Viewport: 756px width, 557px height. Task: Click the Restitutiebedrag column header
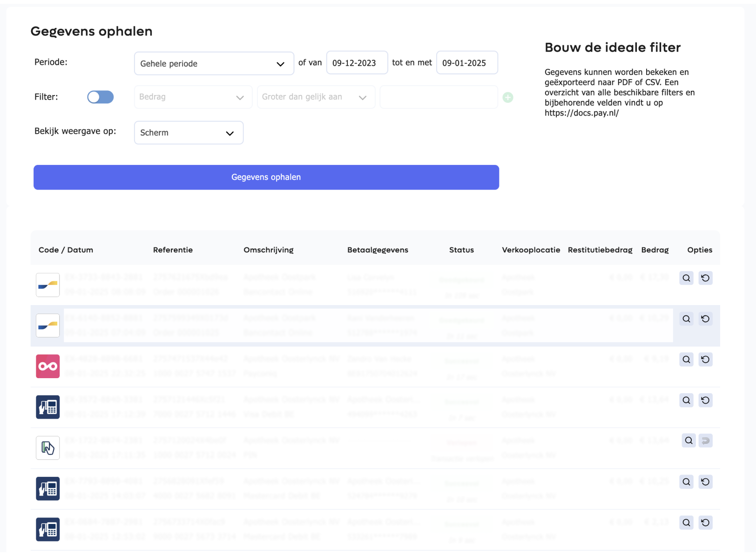pos(600,250)
